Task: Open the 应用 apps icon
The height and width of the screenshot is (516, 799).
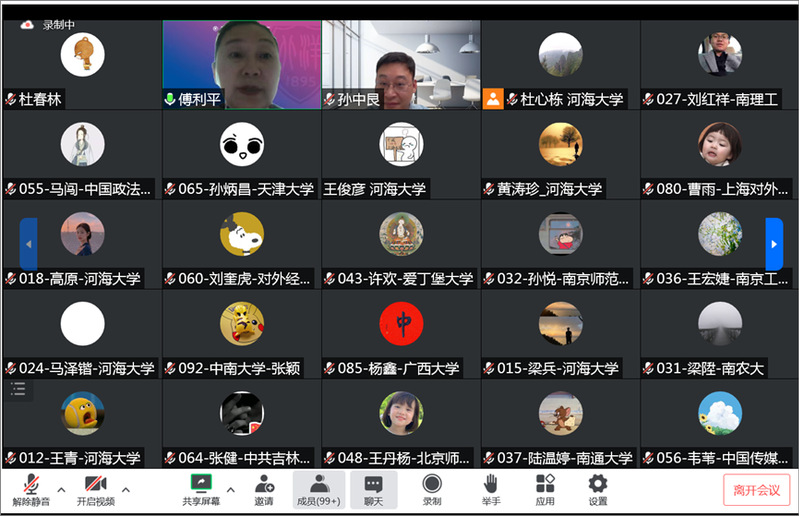Action: click(x=545, y=484)
